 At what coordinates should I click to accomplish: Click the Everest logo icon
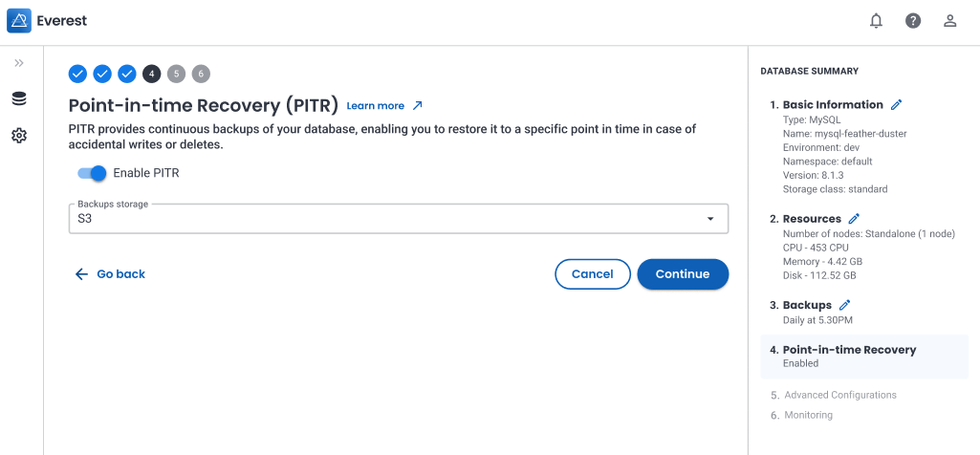(x=19, y=20)
